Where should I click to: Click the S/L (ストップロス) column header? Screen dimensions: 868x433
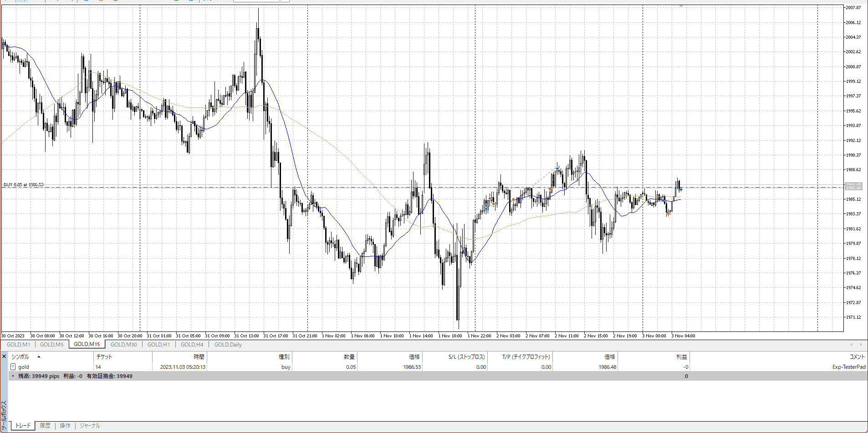[x=466, y=357]
